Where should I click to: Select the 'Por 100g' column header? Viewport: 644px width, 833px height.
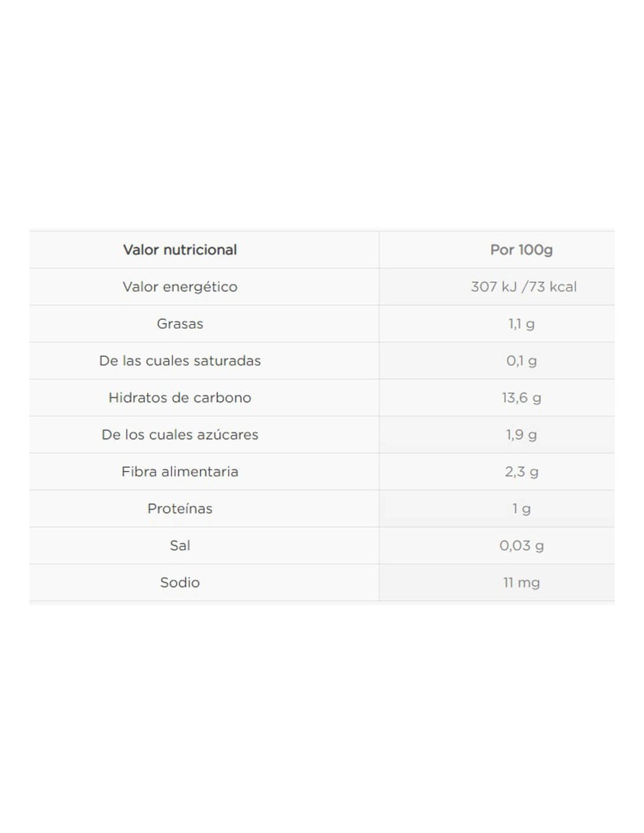[x=521, y=250]
